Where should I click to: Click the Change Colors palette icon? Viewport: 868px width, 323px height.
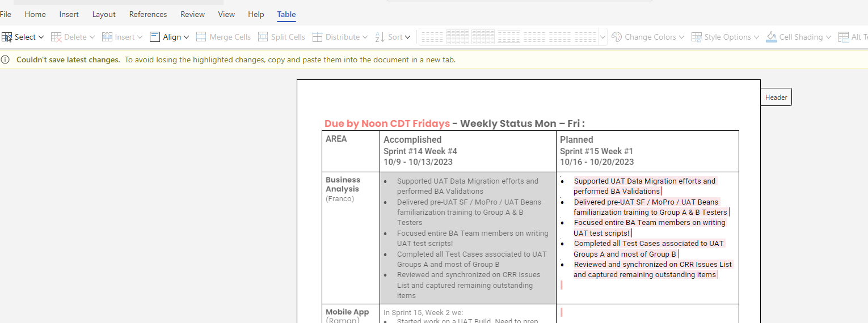(x=617, y=37)
